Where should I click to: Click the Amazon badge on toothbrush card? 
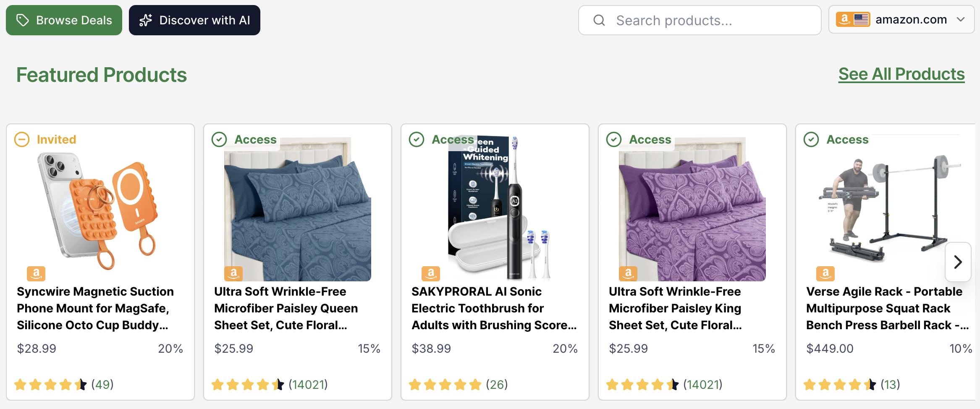click(x=431, y=274)
